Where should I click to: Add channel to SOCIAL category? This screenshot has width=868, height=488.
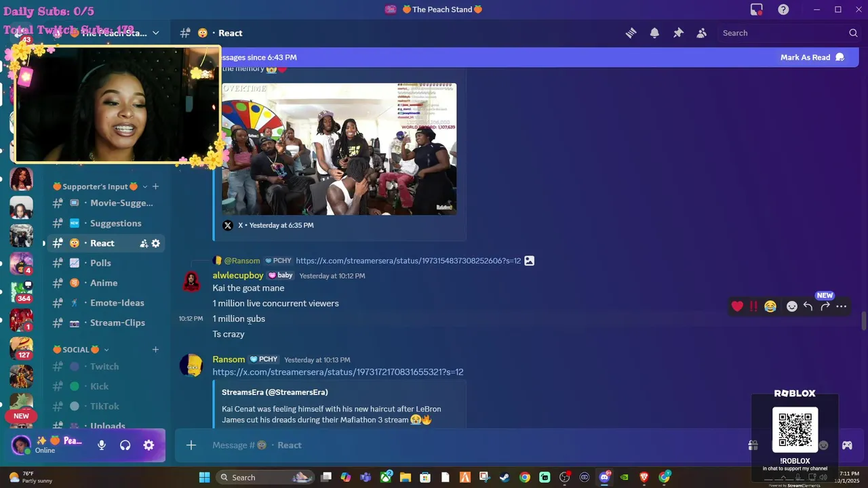(x=155, y=350)
